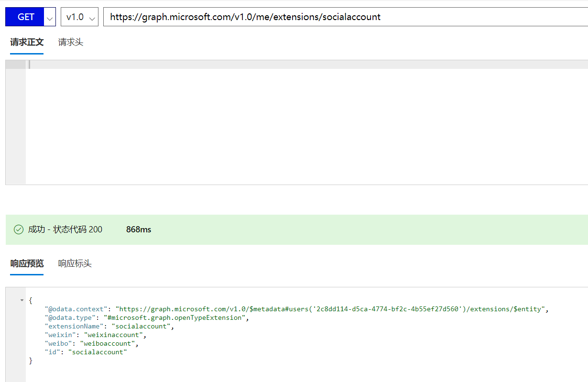588x382 pixels.
Task: Click the 868ms response time label
Action: [x=139, y=229]
